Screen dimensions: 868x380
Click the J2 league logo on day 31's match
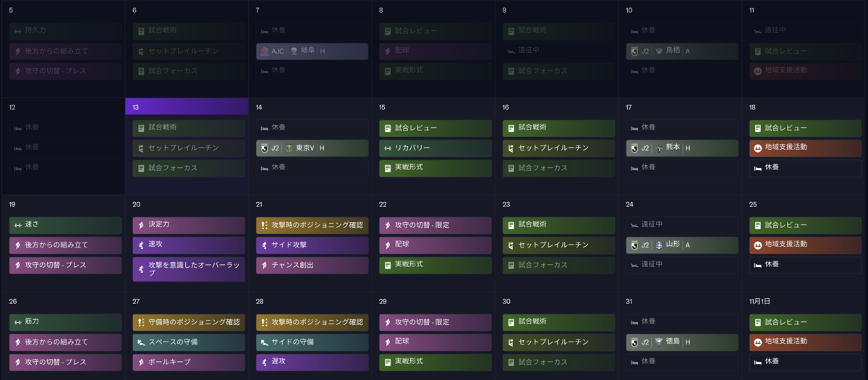(x=636, y=342)
